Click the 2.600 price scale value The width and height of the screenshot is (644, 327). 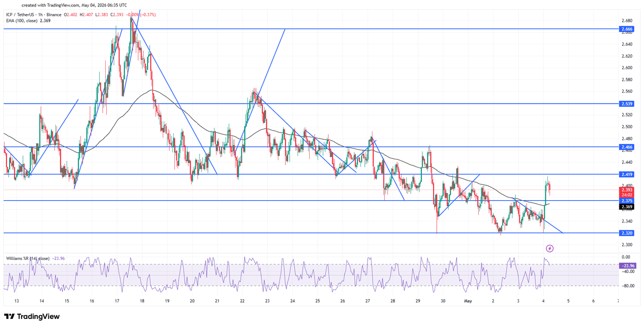point(627,68)
